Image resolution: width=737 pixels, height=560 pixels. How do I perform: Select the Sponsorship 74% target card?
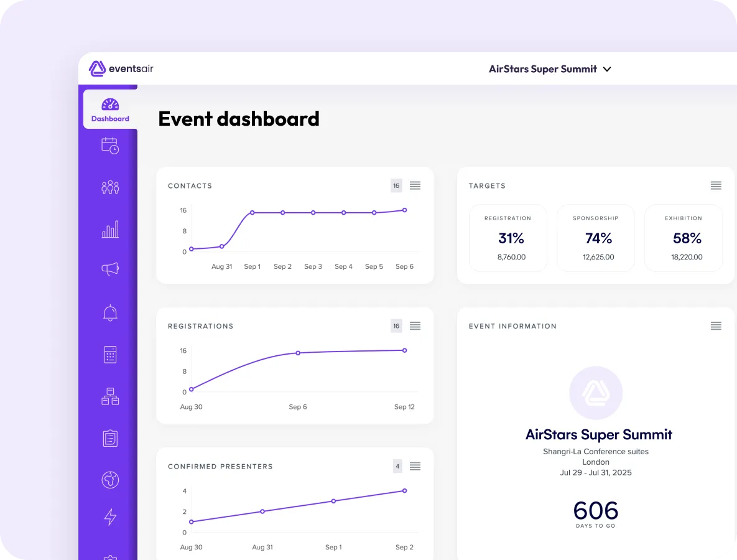pos(596,238)
